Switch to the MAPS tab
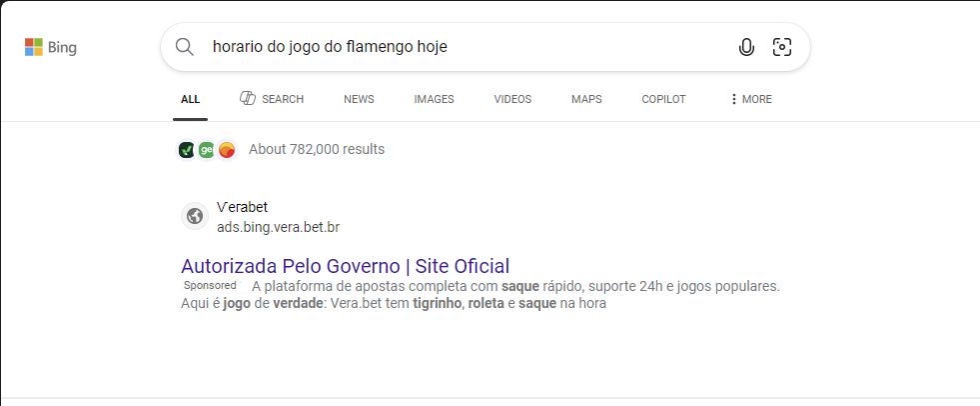This screenshot has width=980, height=406. coord(586,99)
